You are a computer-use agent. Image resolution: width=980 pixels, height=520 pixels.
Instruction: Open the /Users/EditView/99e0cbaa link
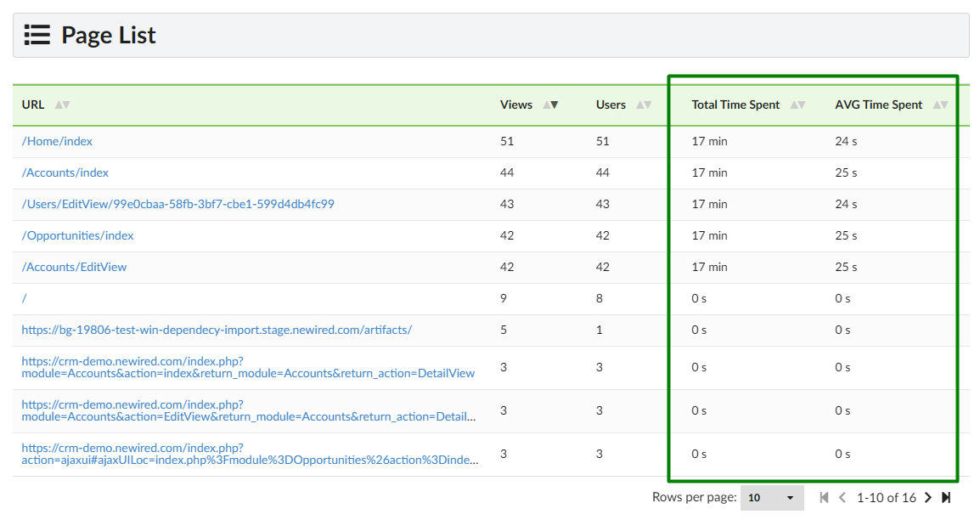click(x=178, y=204)
